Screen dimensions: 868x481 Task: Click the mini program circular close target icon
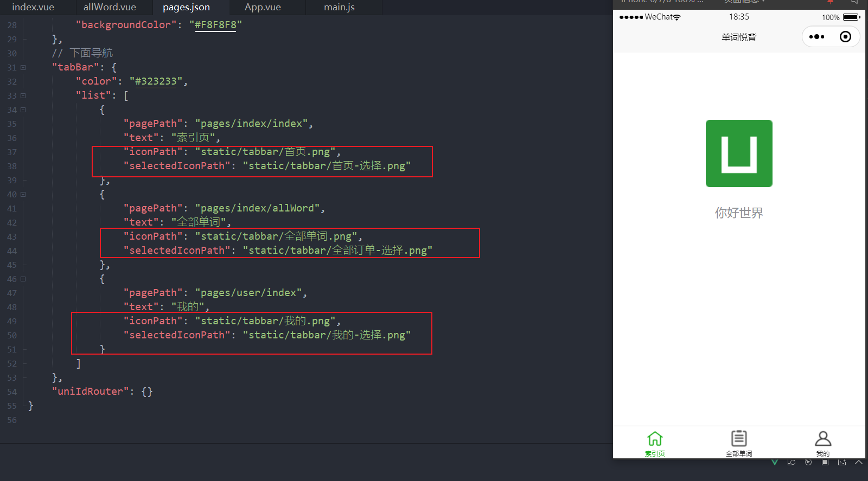tap(845, 37)
